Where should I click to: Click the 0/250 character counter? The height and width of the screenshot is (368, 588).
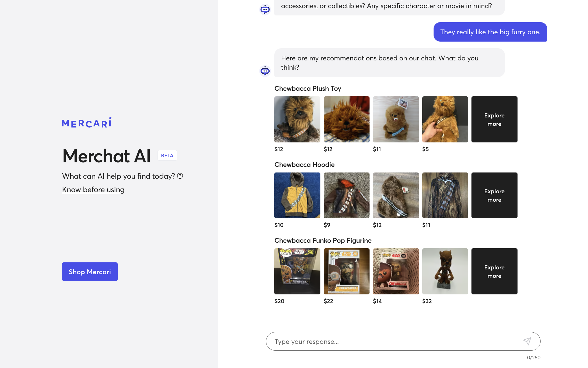534,358
